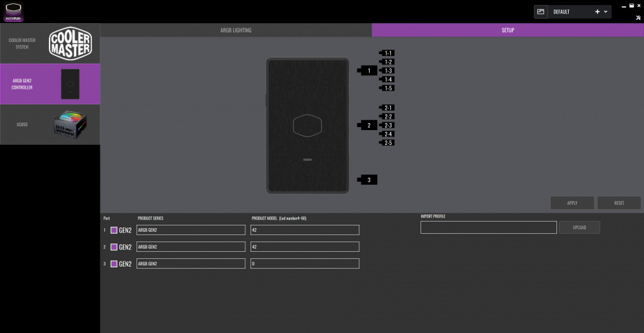Click the Import Profile path field
Image resolution: width=644 pixels, height=333 pixels.
489,227
